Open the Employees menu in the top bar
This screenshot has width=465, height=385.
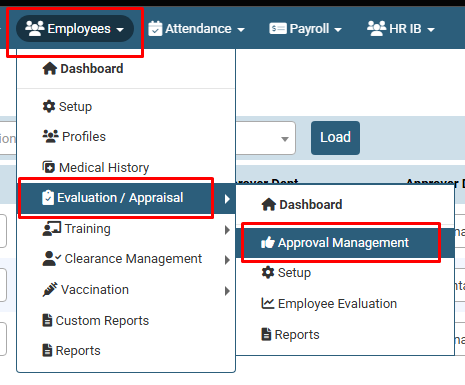point(75,29)
